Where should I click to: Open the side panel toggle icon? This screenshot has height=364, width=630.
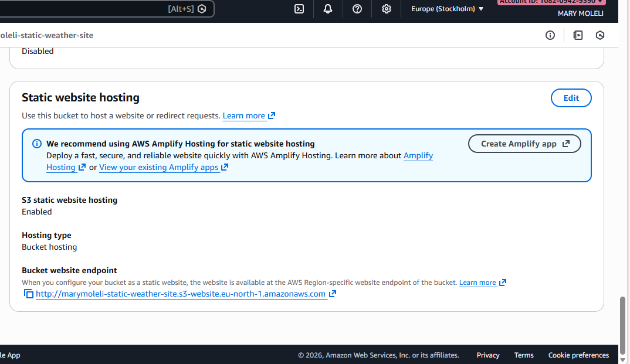pos(578,35)
